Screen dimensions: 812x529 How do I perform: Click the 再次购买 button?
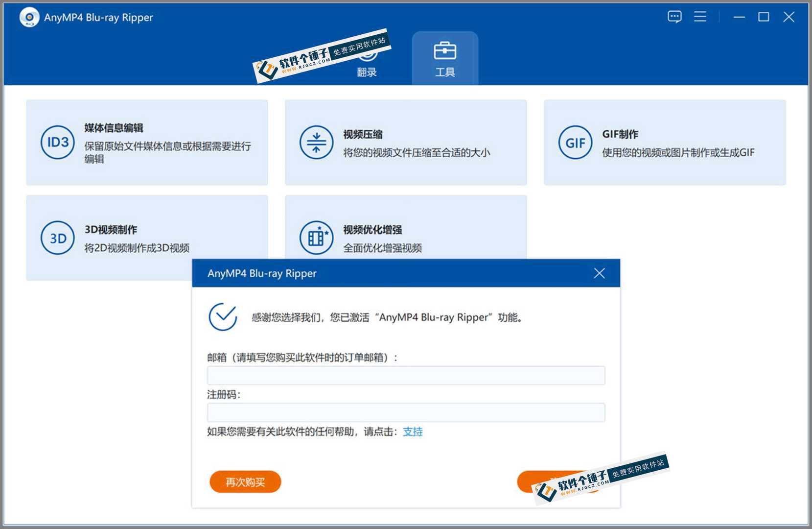245,482
